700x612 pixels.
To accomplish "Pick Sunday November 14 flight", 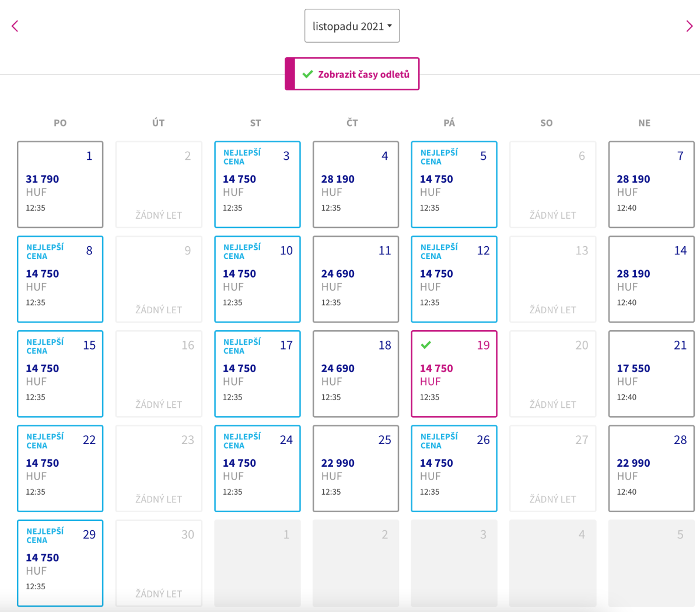I will (x=651, y=279).
